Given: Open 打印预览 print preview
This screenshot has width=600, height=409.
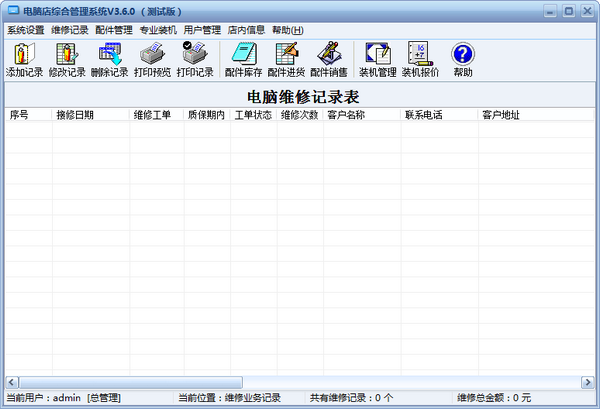Looking at the screenshot, I should 152,59.
